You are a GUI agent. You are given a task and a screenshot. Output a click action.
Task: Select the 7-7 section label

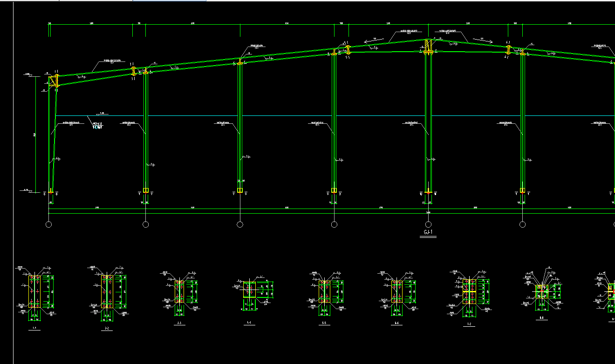pyautogui.click(x=469, y=323)
